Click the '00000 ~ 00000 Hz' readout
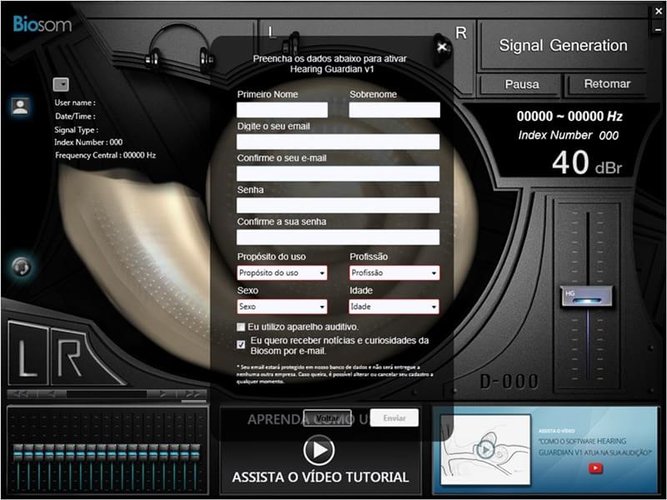The height and width of the screenshot is (500, 667). (569, 116)
